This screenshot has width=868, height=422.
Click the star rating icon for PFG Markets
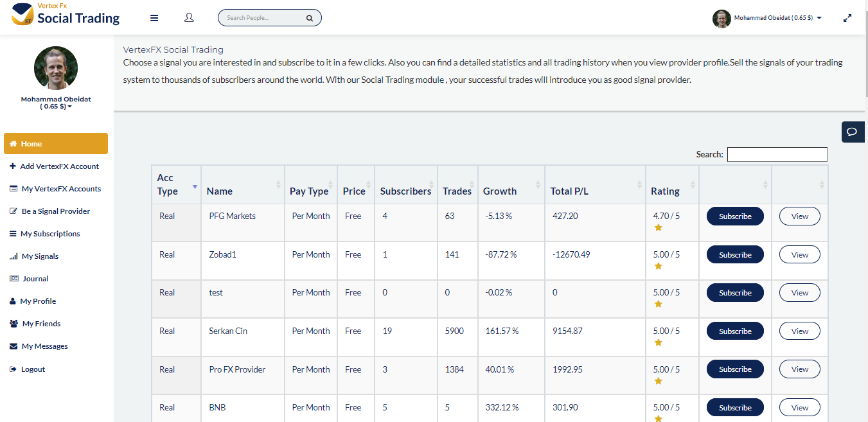click(658, 227)
